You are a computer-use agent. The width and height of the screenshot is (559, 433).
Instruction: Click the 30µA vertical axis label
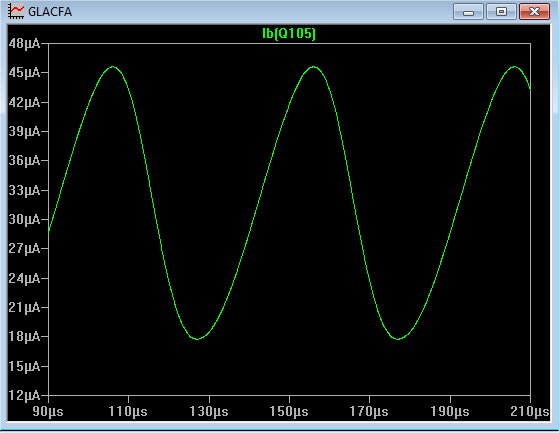pos(24,219)
